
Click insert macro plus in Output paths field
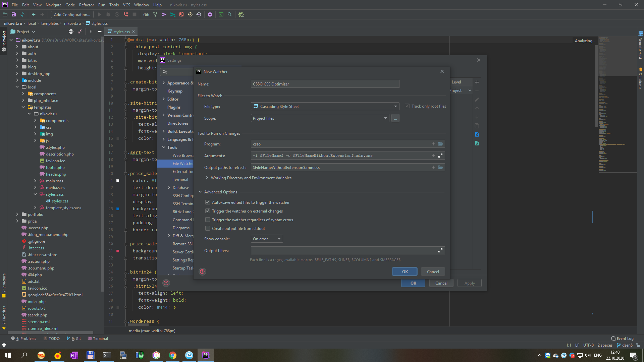point(433,167)
